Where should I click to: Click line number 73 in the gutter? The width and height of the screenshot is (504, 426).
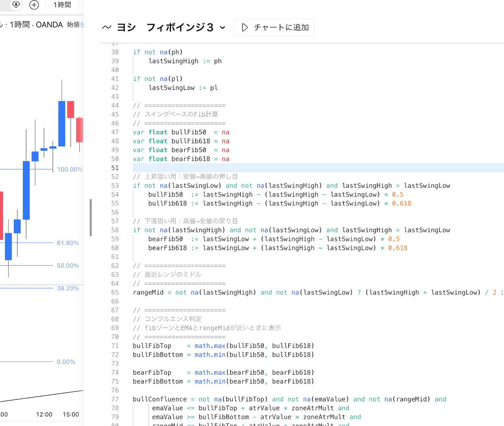(115, 364)
